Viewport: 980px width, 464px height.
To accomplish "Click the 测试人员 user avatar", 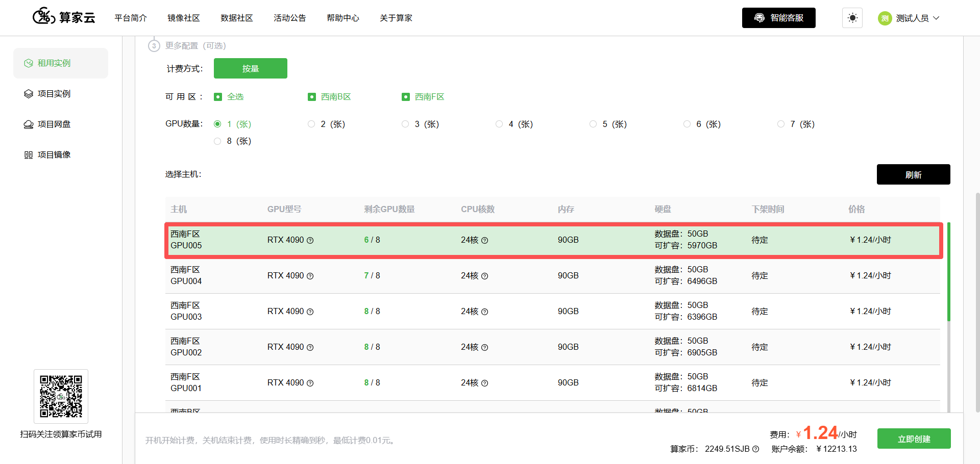I will pyautogui.click(x=885, y=18).
